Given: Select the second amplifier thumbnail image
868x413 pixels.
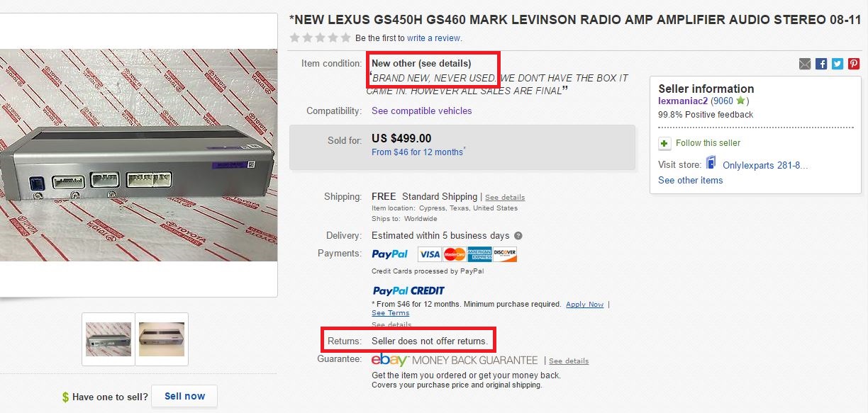Looking at the screenshot, I should click(x=162, y=339).
